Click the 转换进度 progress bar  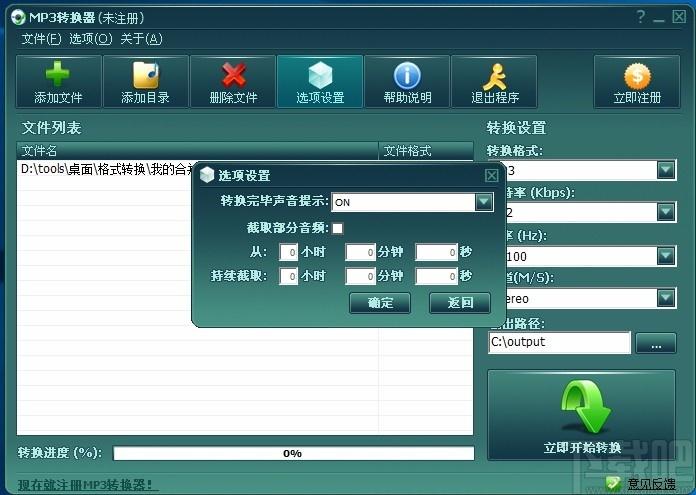coord(293,453)
